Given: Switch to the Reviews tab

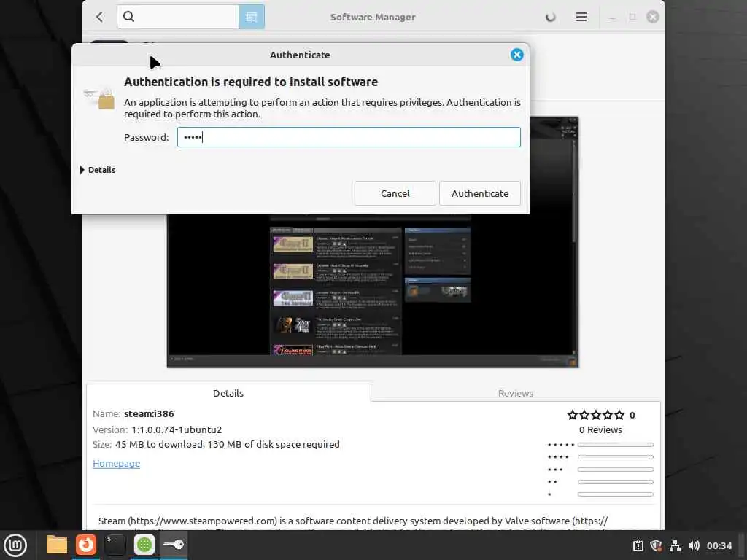Looking at the screenshot, I should 516,393.
